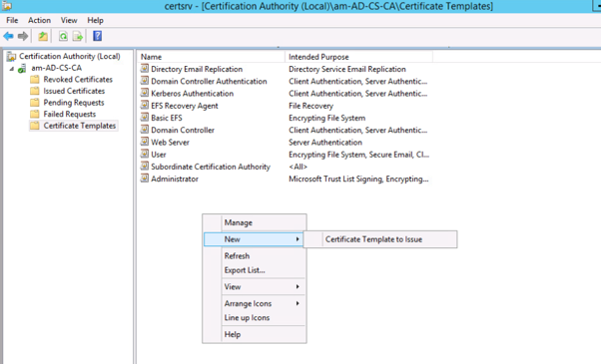Click the Up one level folder icon
This screenshot has height=364, width=601.
(43, 36)
